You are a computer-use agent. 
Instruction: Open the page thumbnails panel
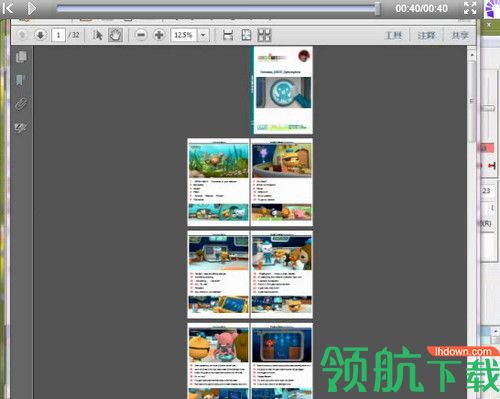click(21, 57)
